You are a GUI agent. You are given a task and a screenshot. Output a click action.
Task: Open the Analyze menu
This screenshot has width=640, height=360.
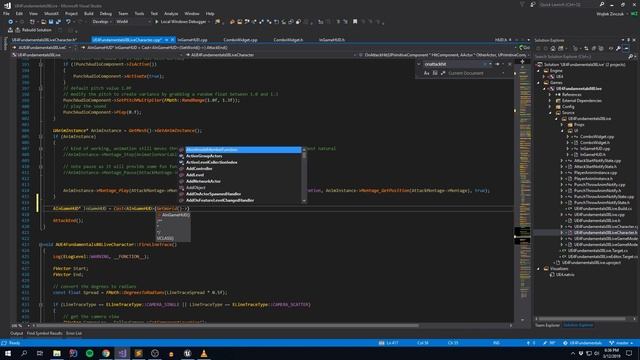click(x=171, y=13)
